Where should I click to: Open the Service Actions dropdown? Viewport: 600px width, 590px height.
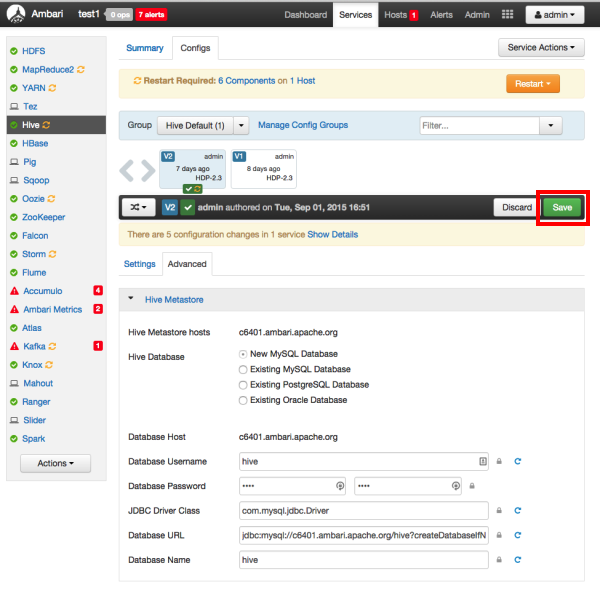click(541, 47)
